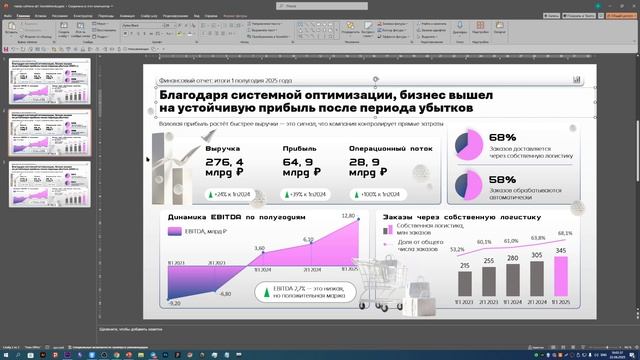Toggle bold formatting

pyautogui.click(x=125, y=33)
